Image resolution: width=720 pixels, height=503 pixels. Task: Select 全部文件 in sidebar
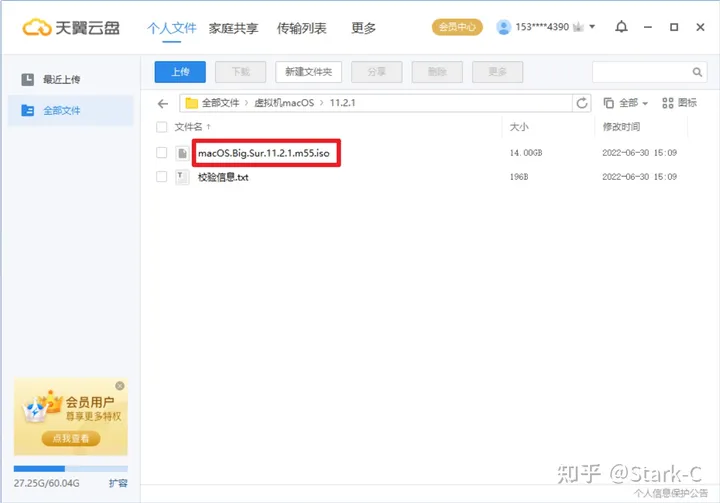pyautogui.click(x=71, y=110)
